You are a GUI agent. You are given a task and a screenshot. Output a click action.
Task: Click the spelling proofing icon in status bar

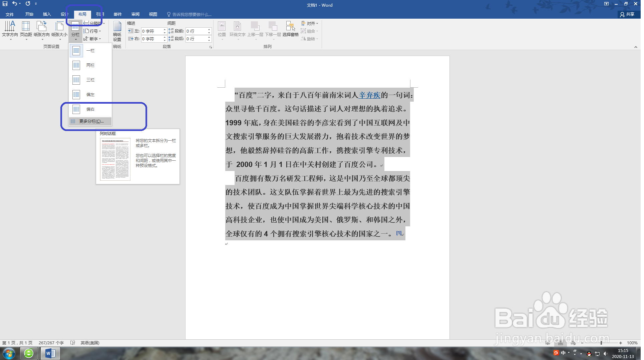click(x=73, y=343)
